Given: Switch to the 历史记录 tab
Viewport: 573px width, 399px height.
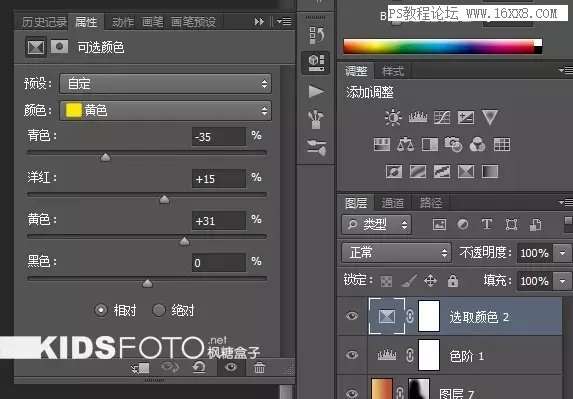Looking at the screenshot, I should click(x=44, y=22).
